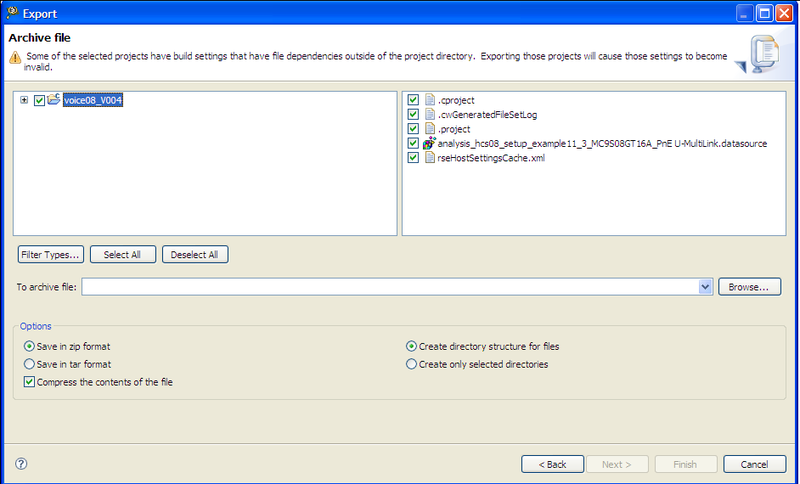Viewport: 800px width, 484px height.
Task: Minimize the Export window
Action: [744, 13]
